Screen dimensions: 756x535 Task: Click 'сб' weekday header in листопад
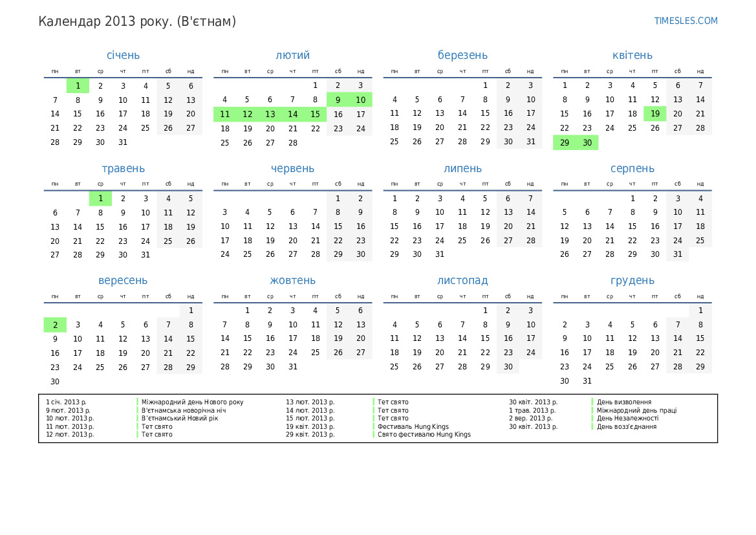[x=508, y=297]
